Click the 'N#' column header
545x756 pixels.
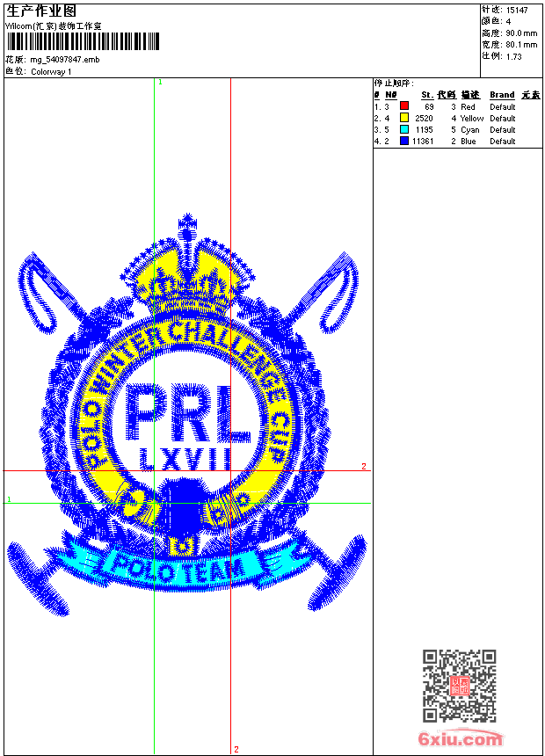(x=390, y=95)
